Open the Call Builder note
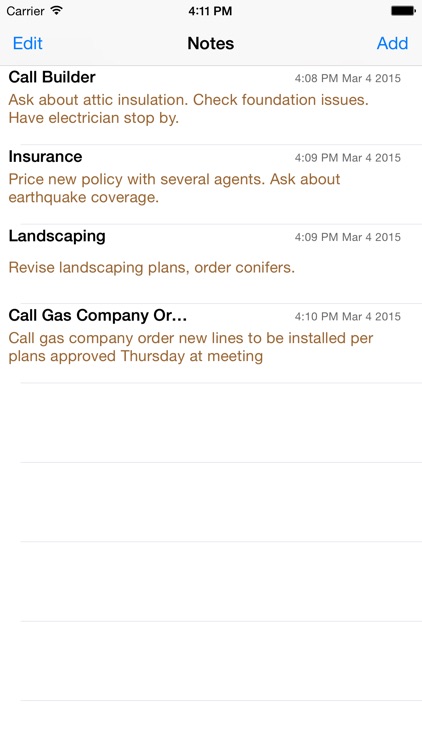Screen dimensions: 422x750 (211, 105)
